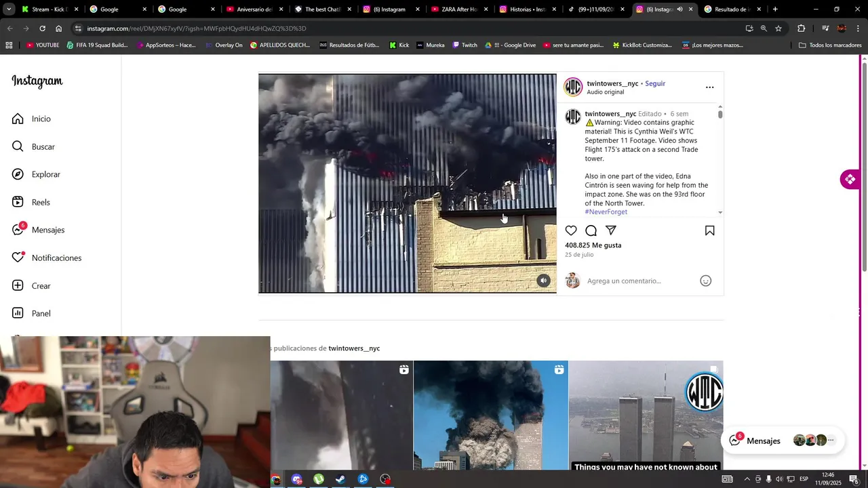This screenshot has width=868, height=488.
Task: Click Audio original link
Action: (x=605, y=92)
